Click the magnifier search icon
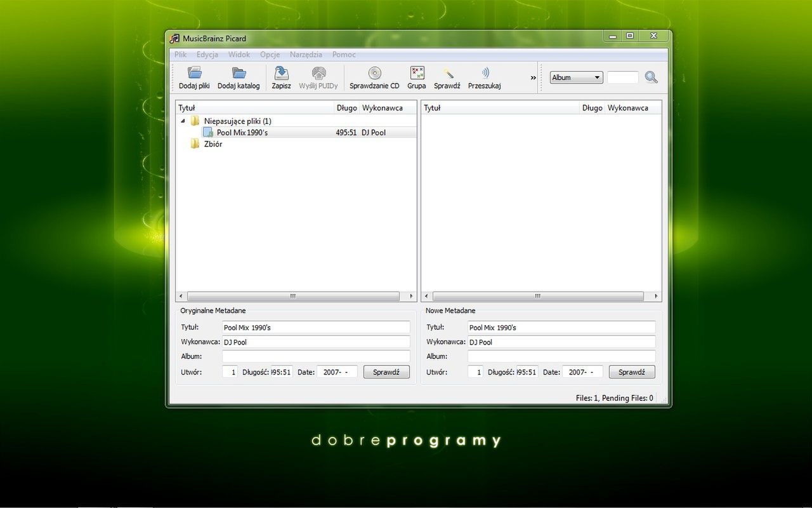 tap(652, 77)
